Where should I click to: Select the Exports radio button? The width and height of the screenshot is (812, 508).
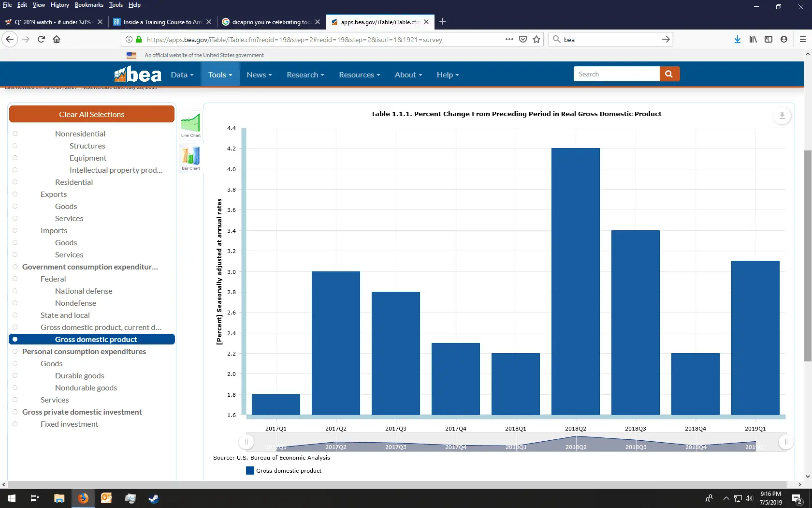(x=15, y=194)
